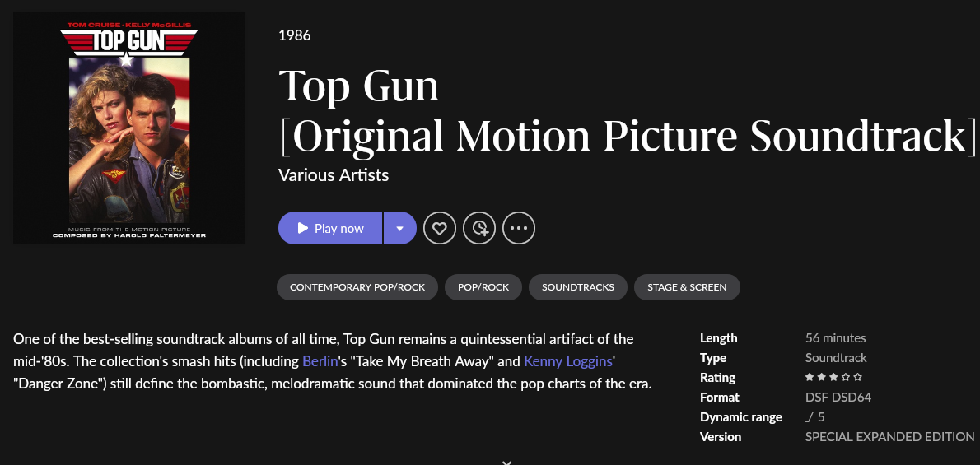Open the Berlin artist link

point(321,361)
